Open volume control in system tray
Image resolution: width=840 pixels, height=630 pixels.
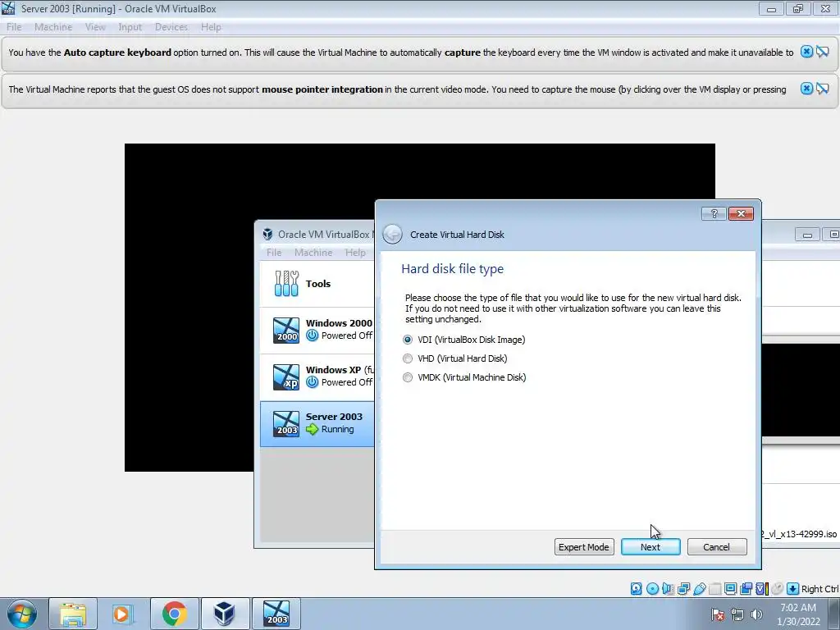coord(756,614)
